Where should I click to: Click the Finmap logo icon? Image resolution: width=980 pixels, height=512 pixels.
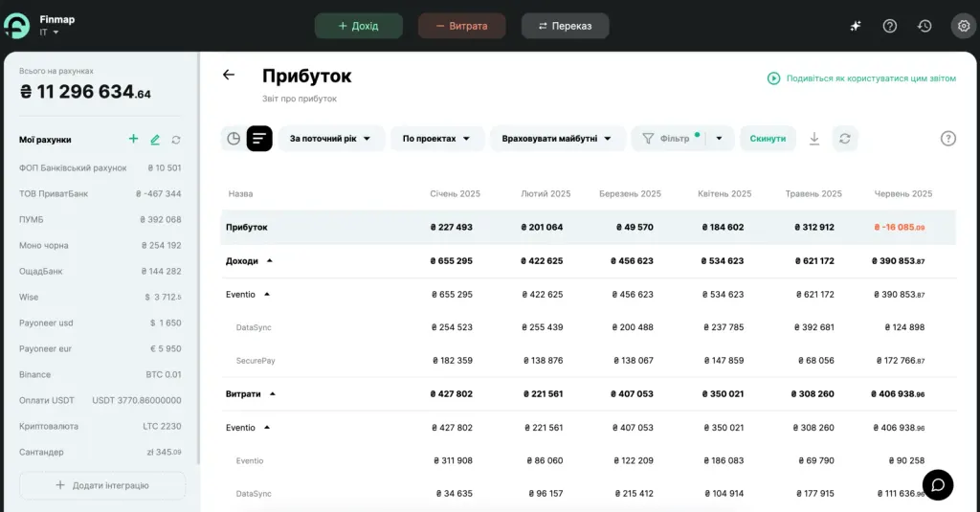17,26
